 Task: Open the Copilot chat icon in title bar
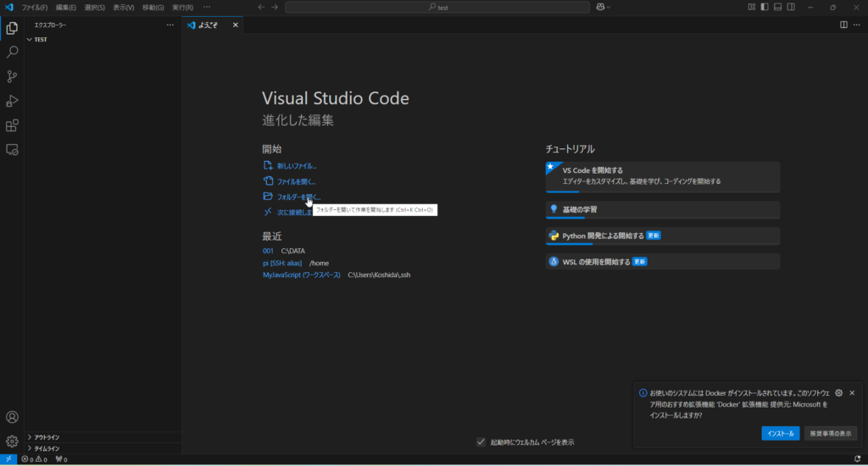[601, 7]
